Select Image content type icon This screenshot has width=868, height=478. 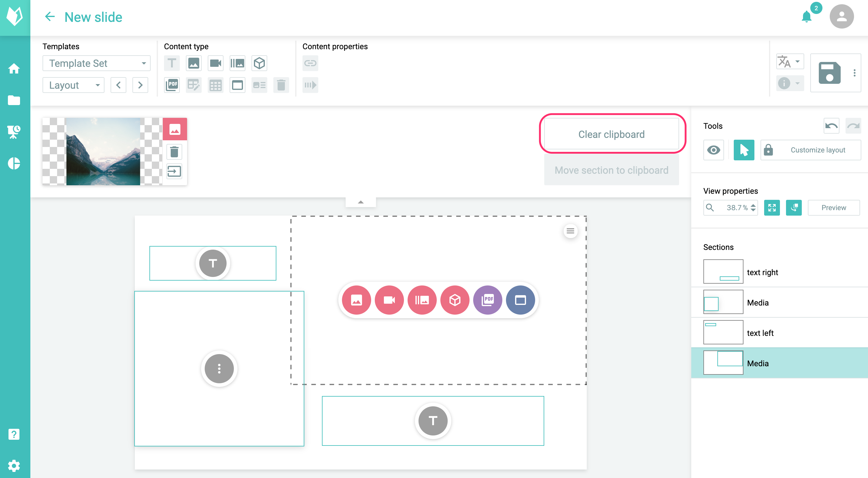coord(194,63)
